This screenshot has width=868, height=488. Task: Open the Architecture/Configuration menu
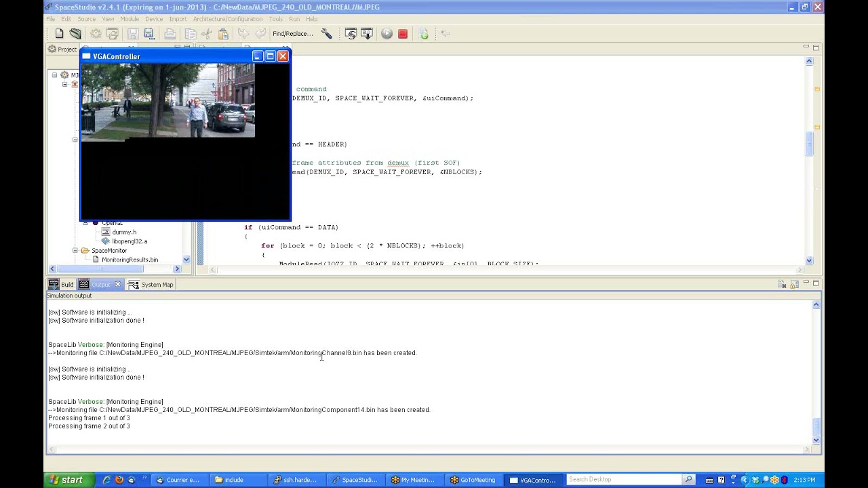(228, 19)
